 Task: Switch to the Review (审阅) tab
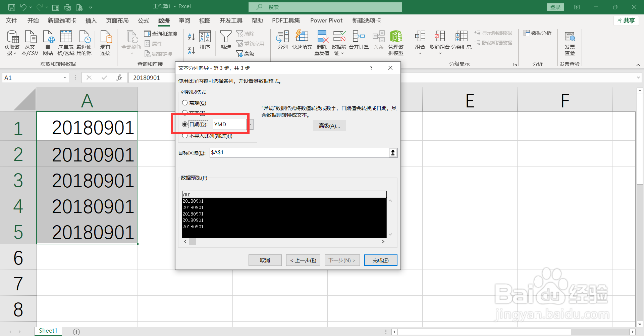coord(184,20)
